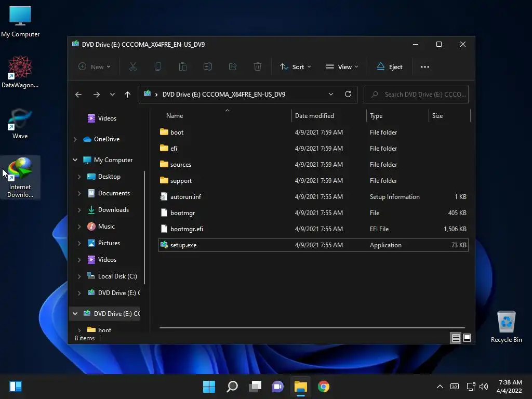Image resolution: width=532 pixels, height=399 pixels.
Task: Select the Recycle Bin desktop icon
Action: pos(506,326)
